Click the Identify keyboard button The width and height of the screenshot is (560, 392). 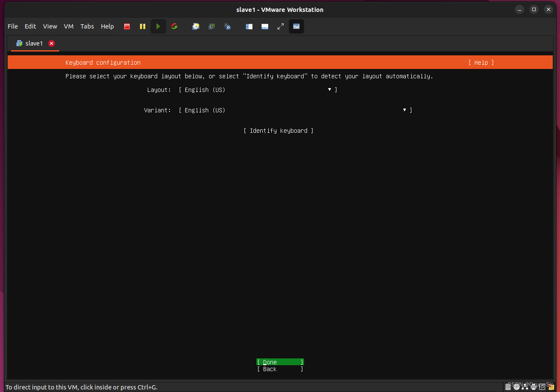coord(279,131)
